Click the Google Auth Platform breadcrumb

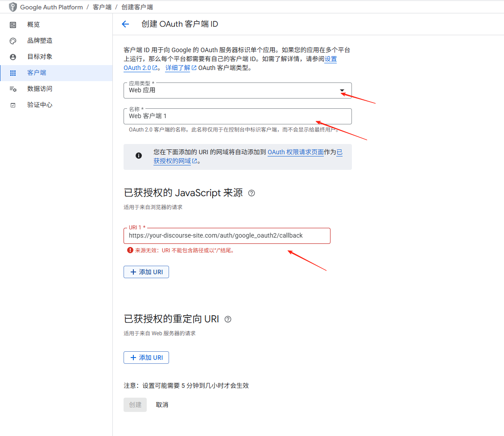tap(51, 7)
